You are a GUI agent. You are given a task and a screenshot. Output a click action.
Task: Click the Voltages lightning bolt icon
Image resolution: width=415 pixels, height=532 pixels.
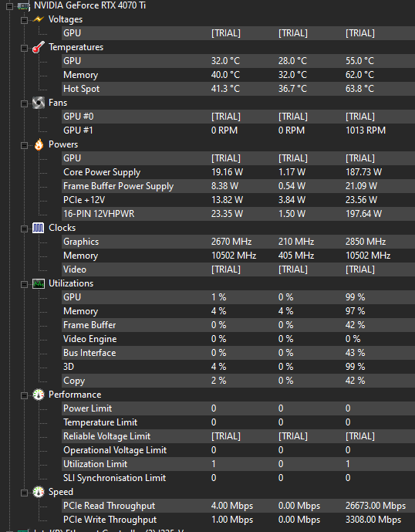[x=39, y=19]
